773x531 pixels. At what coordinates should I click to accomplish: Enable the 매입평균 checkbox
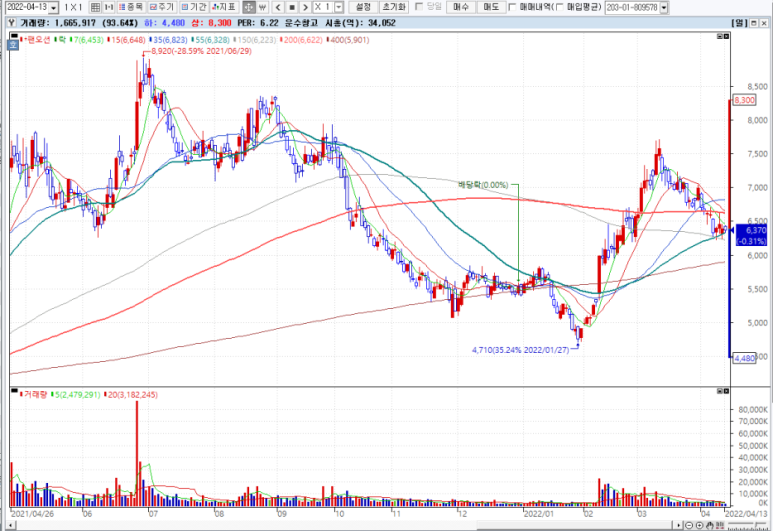[560, 7]
